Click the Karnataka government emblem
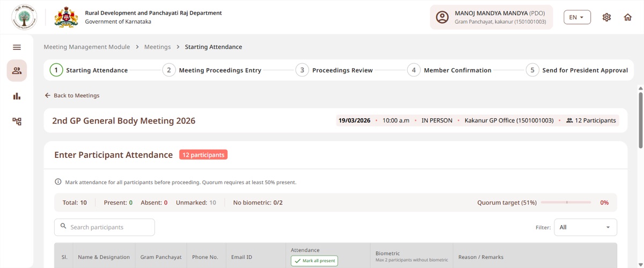This screenshot has width=644, height=268. pyautogui.click(x=66, y=17)
